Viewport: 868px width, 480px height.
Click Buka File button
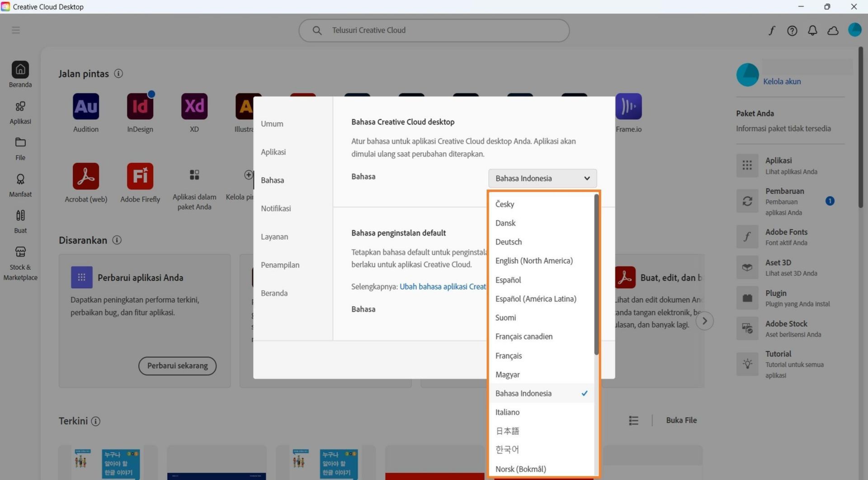coord(681,420)
